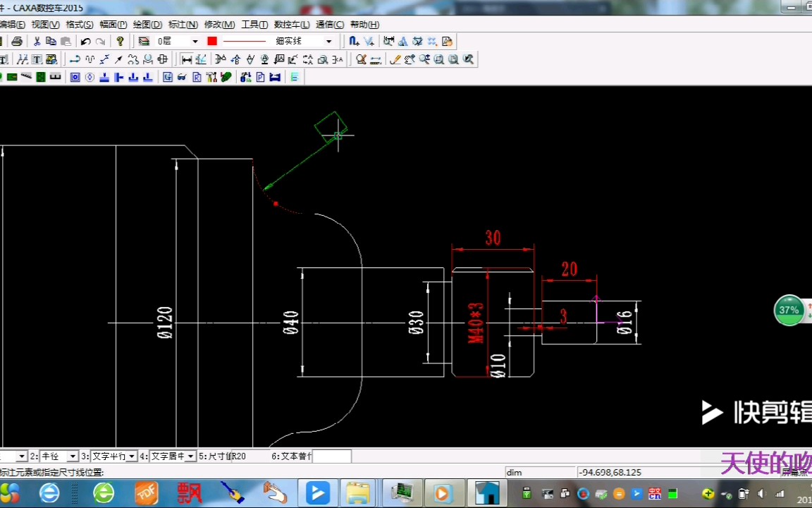Open the 标注(N) menu
The image size is (812, 508).
coord(183,25)
